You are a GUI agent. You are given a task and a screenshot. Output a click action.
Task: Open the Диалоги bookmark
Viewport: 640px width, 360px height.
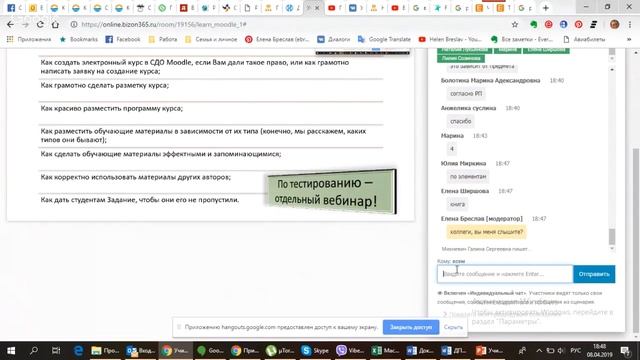(x=334, y=39)
